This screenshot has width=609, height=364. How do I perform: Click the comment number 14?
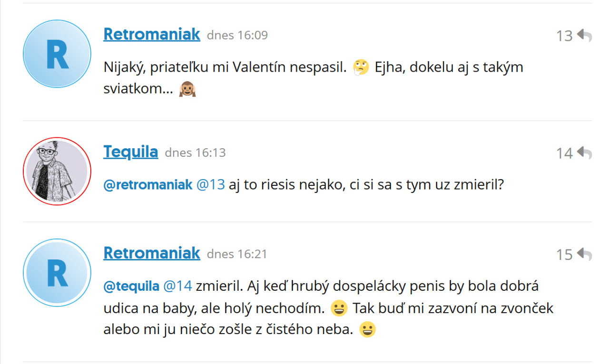tap(564, 153)
